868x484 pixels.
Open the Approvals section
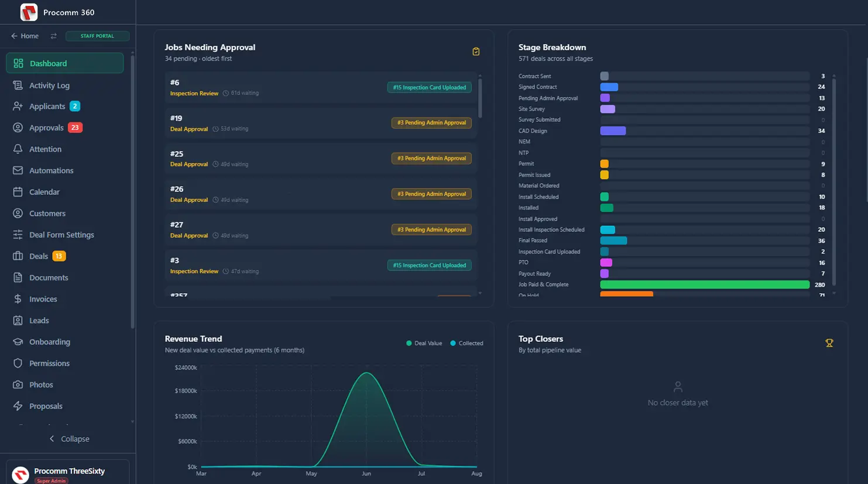64,128
